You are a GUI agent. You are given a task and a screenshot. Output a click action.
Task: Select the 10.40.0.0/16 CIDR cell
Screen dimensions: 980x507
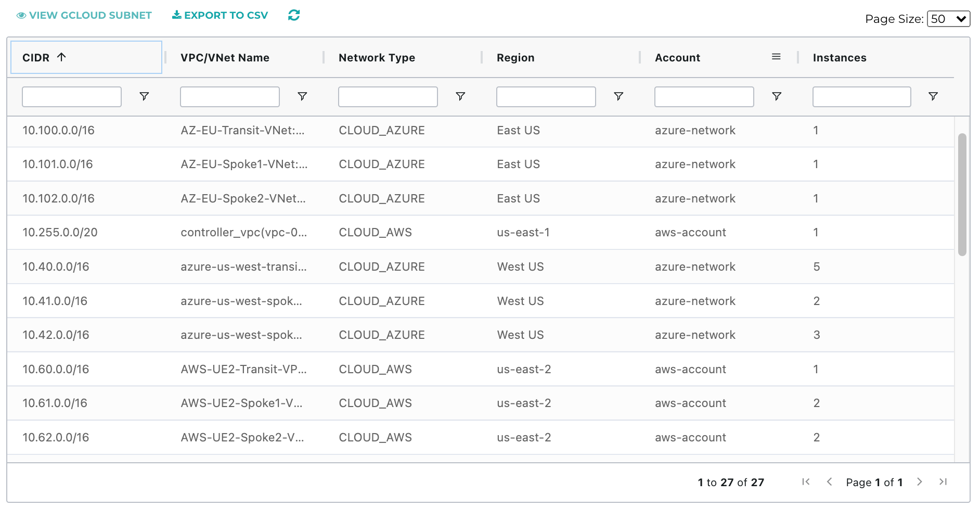[x=56, y=267]
